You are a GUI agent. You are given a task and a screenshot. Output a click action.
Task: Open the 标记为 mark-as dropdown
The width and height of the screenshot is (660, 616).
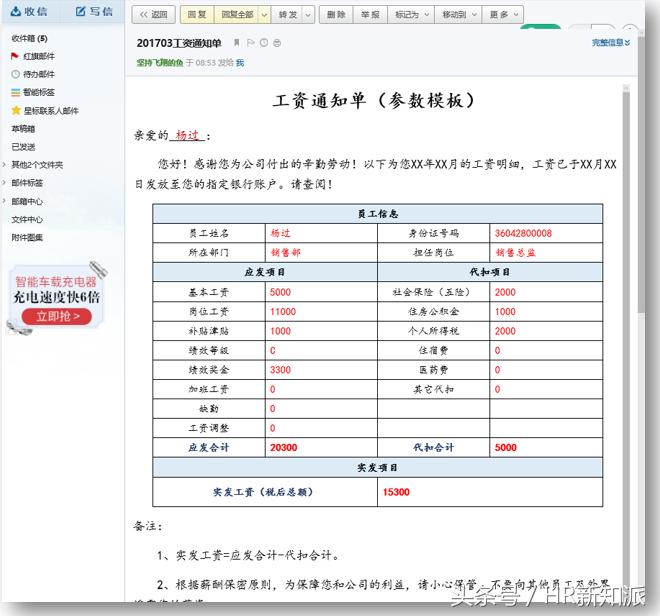411,15
